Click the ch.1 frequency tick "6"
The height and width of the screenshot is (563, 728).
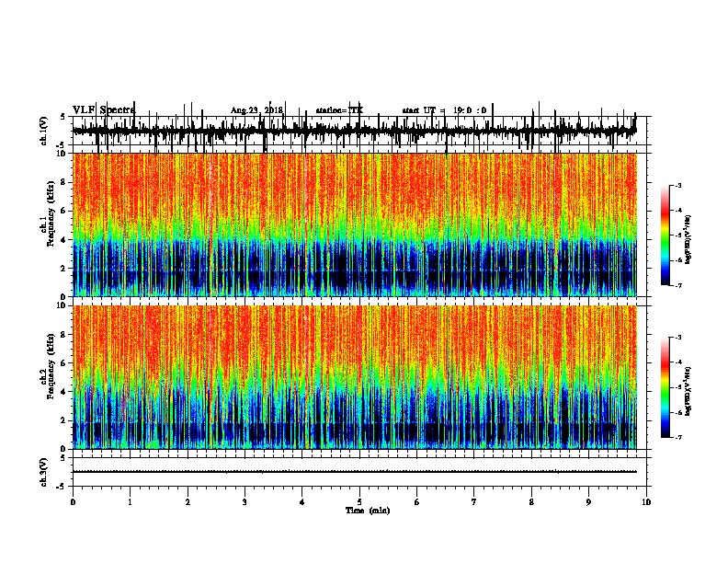click(63, 211)
